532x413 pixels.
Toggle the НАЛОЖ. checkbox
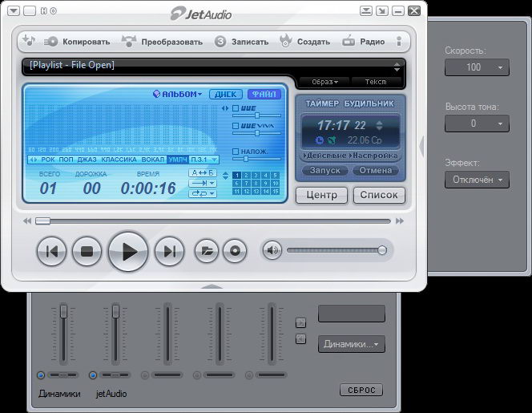(235, 152)
